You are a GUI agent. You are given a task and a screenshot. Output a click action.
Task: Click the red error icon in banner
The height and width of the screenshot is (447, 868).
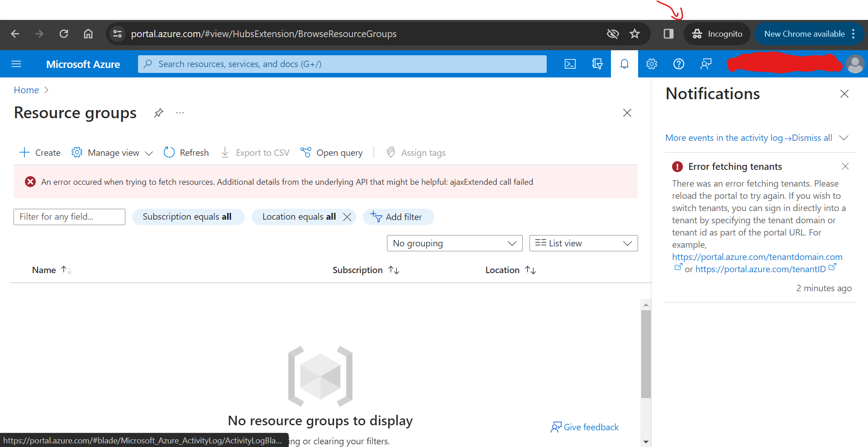(x=30, y=182)
